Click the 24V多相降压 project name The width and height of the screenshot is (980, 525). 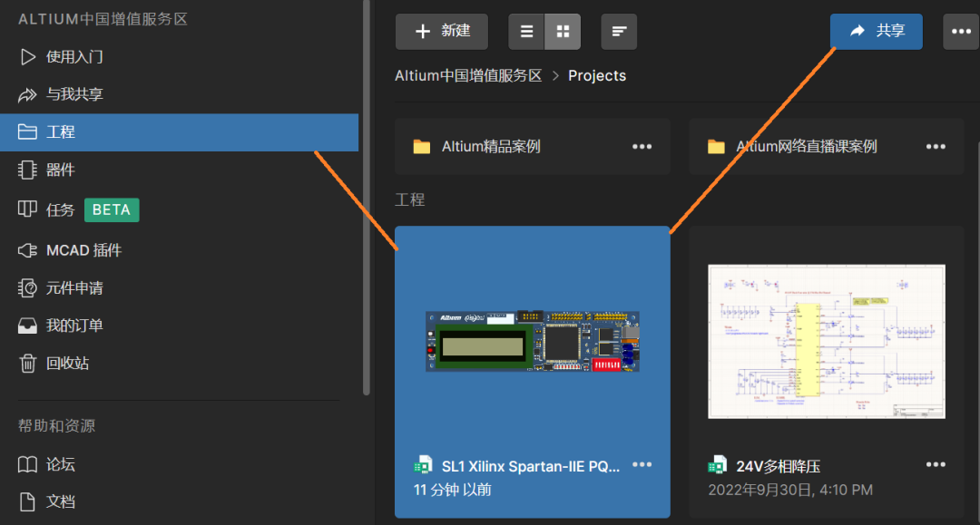[779, 466]
